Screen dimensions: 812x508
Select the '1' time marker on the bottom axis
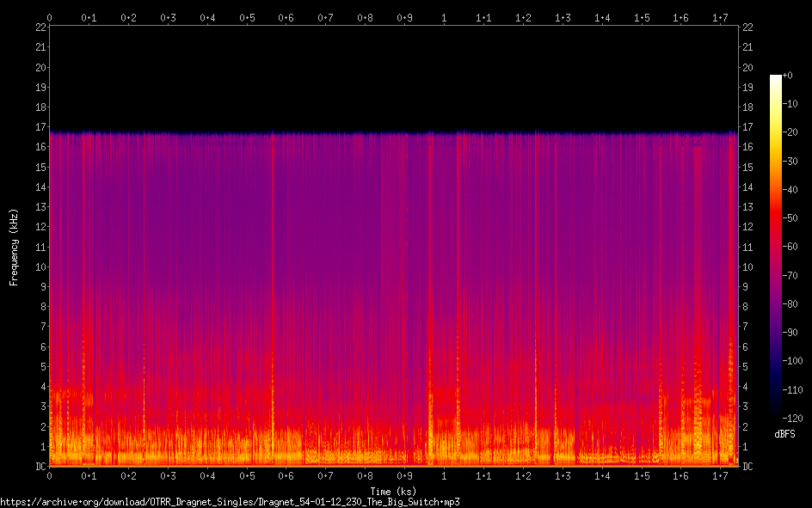pyautogui.click(x=444, y=475)
